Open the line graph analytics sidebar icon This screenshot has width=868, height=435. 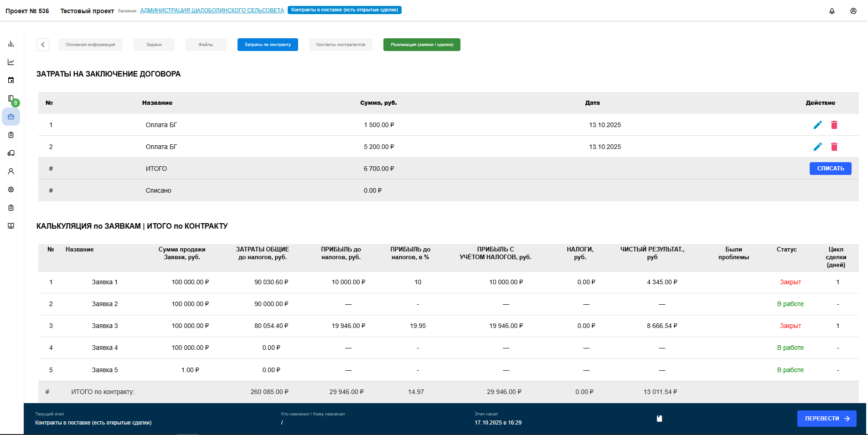pyautogui.click(x=11, y=62)
